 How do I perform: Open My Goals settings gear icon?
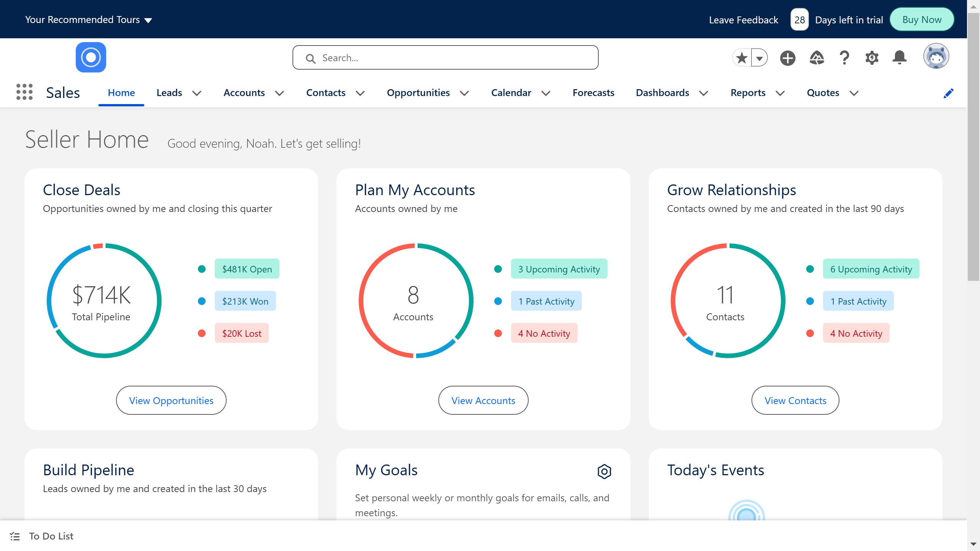604,471
